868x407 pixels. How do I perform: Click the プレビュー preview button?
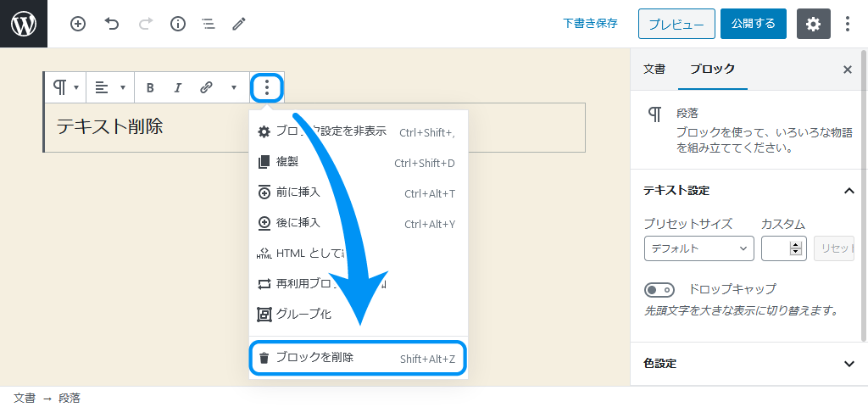676,24
